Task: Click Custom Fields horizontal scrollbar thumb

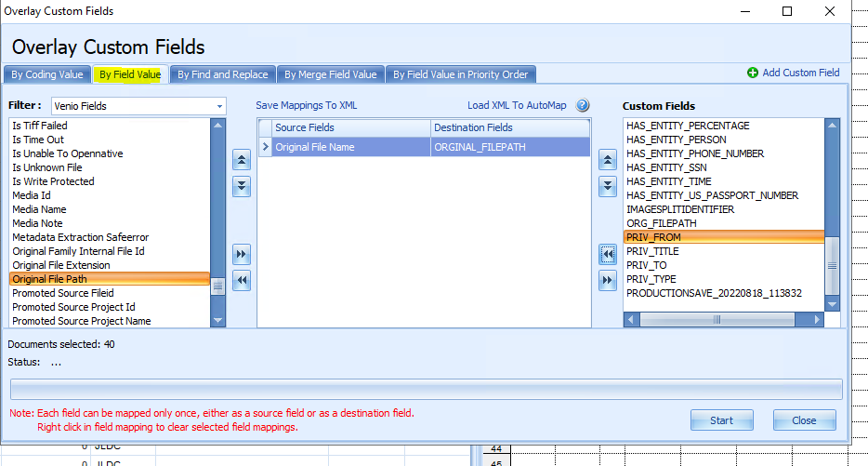Action: point(717,320)
